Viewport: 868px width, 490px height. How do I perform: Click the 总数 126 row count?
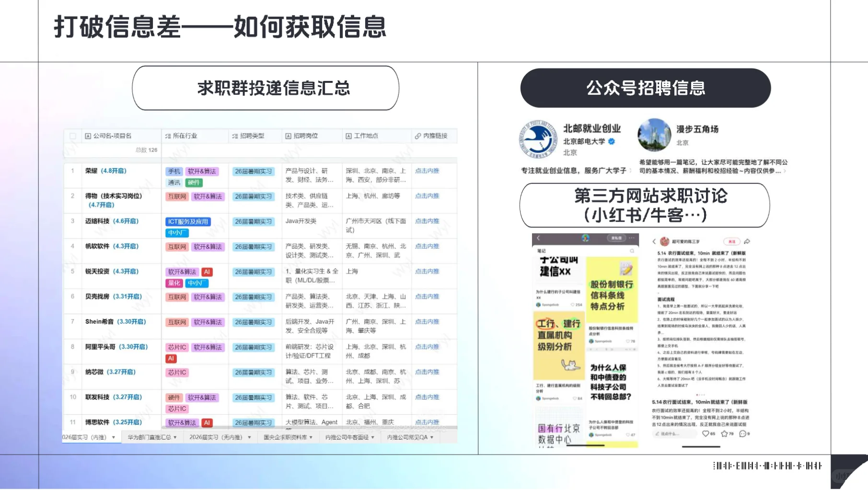click(146, 150)
